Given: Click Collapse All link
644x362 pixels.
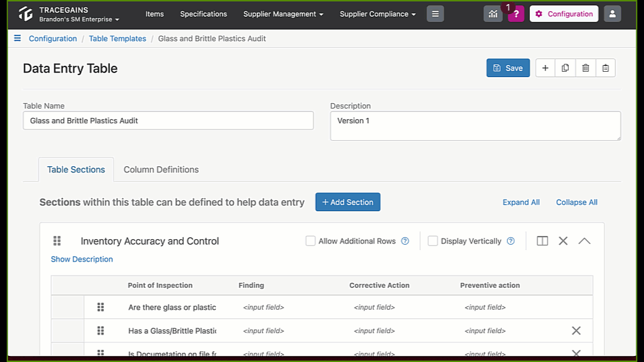Looking at the screenshot, I should tap(577, 202).
